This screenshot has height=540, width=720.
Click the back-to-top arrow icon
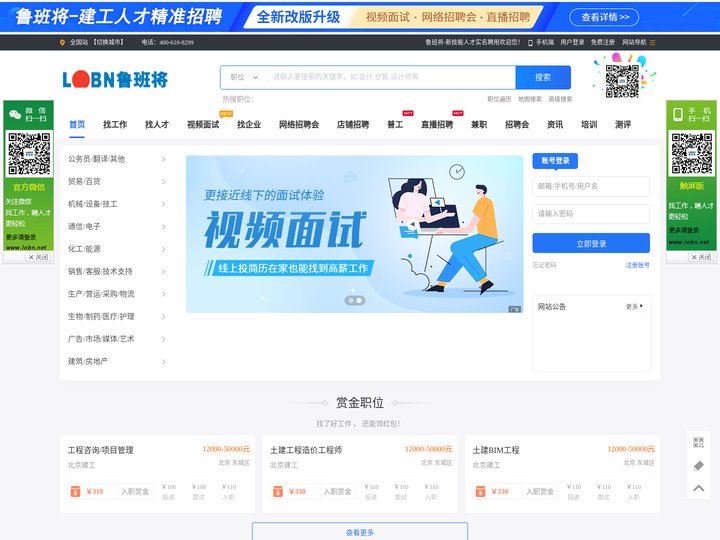(x=698, y=488)
